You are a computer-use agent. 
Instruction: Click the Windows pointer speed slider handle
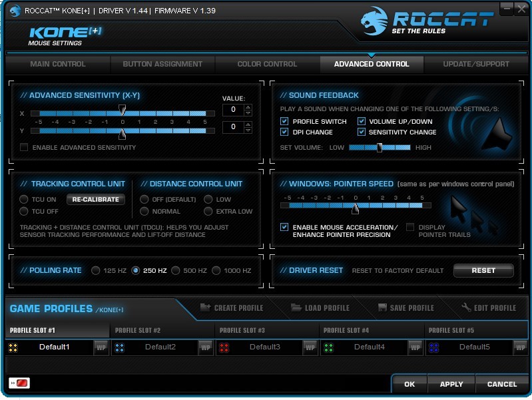point(356,208)
